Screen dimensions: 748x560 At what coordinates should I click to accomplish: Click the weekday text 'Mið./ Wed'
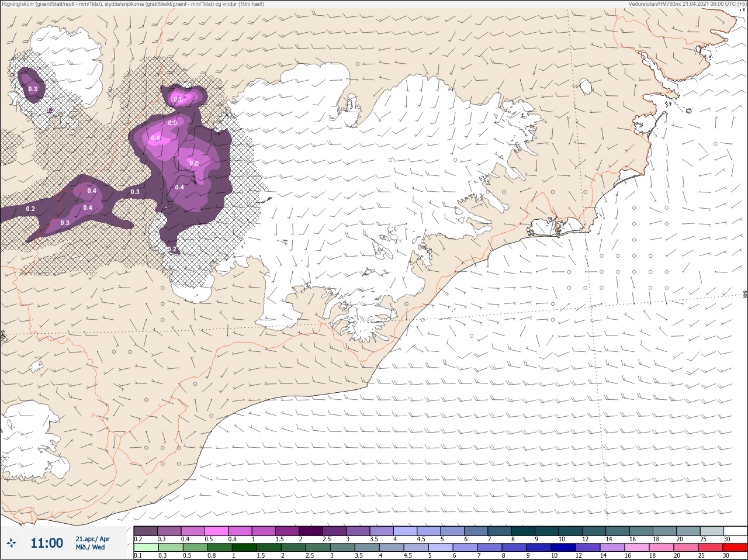tap(90, 547)
